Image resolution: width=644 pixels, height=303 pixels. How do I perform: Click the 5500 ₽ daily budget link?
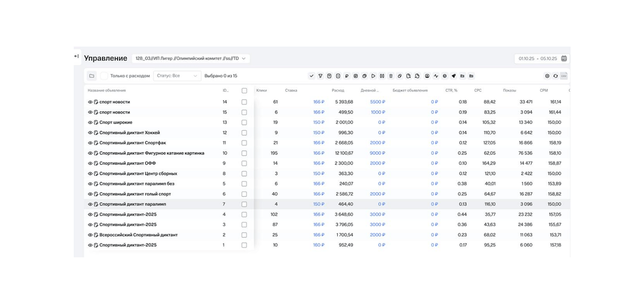tap(377, 102)
